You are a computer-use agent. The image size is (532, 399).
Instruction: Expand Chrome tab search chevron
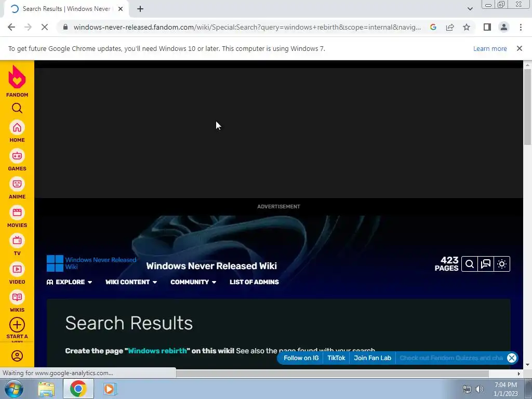click(470, 9)
